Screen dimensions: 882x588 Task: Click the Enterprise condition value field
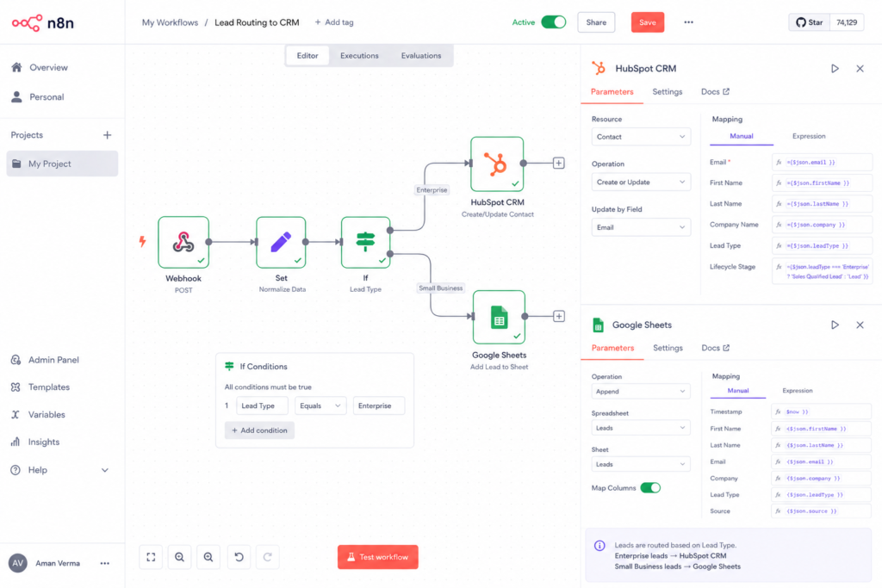(379, 405)
